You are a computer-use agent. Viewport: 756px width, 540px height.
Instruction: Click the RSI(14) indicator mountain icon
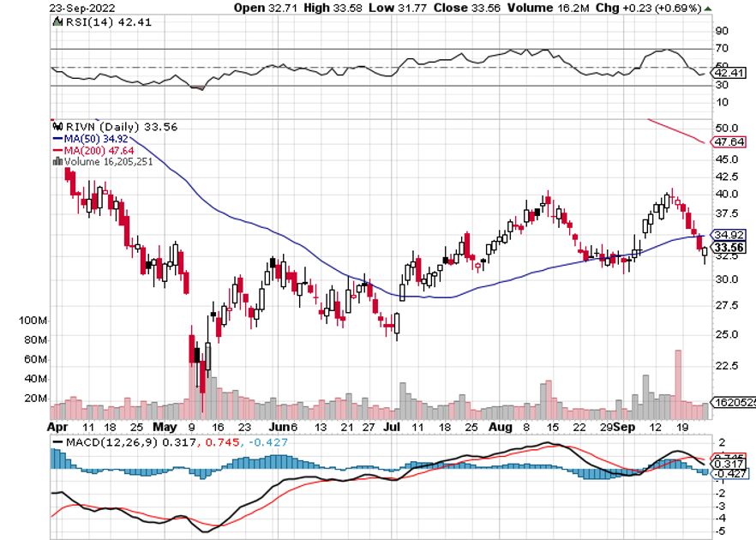(x=57, y=23)
